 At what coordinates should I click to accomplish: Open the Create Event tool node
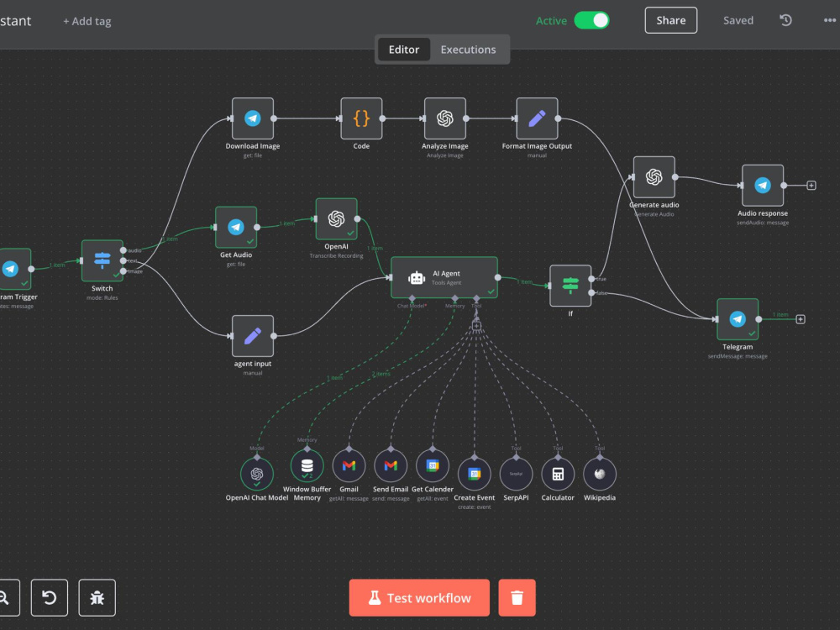(x=474, y=474)
